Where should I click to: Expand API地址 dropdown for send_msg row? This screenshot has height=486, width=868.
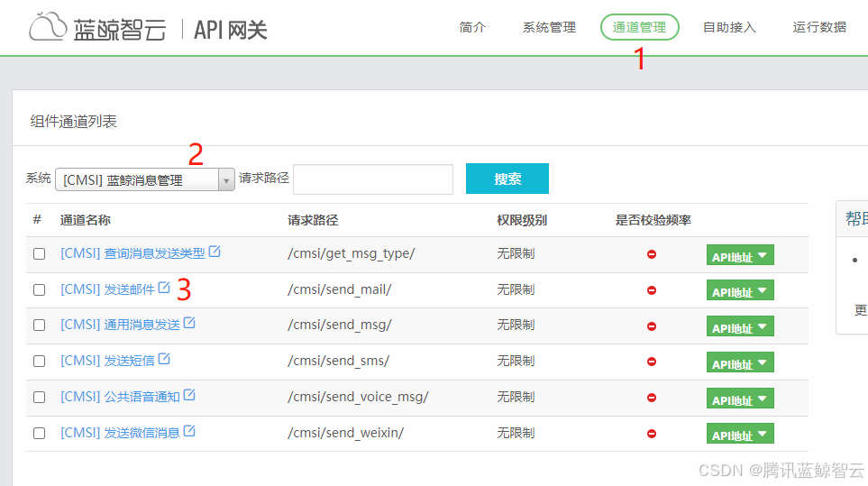(x=740, y=326)
